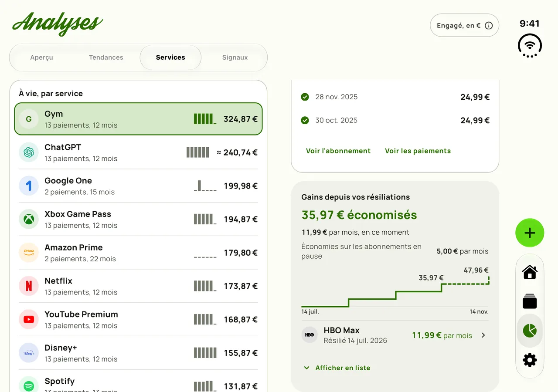Click the info icon beside Engagé, en €
This screenshot has width=558, height=392.
click(489, 26)
